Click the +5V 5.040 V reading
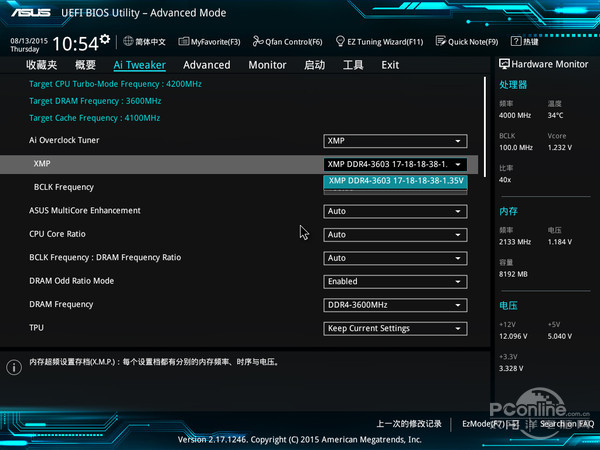This screenshot has height=450, width=600. coord(560,336)
